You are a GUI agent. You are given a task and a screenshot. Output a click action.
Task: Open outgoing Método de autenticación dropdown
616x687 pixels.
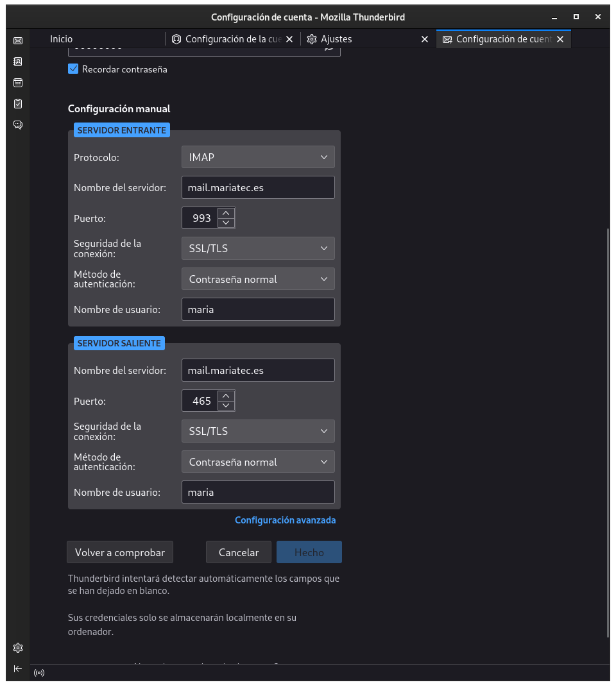coord(258,462)
